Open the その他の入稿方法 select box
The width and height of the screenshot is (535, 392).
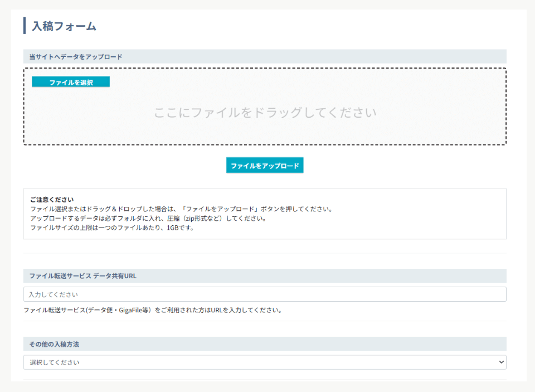pos(265,362)
